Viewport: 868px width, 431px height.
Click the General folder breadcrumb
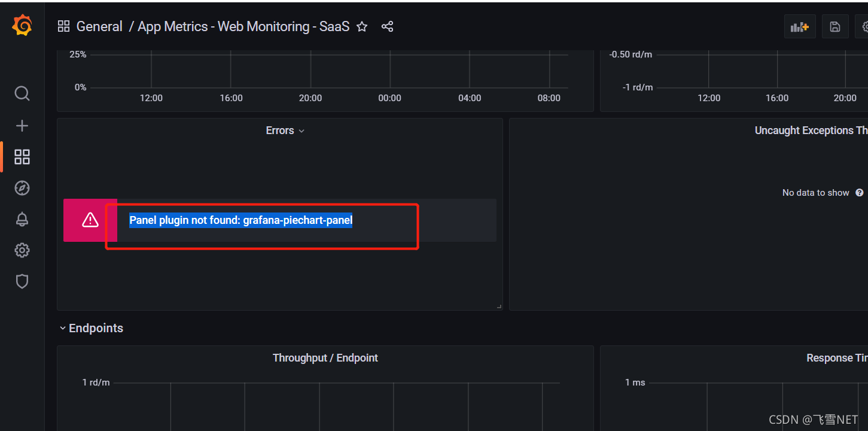tap(99, 26)
